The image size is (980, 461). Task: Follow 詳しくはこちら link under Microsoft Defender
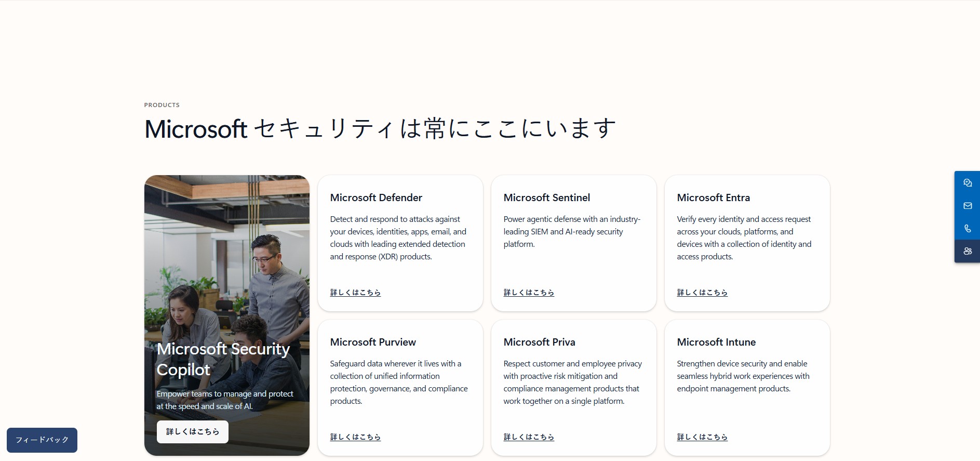[x=355, y=293]
